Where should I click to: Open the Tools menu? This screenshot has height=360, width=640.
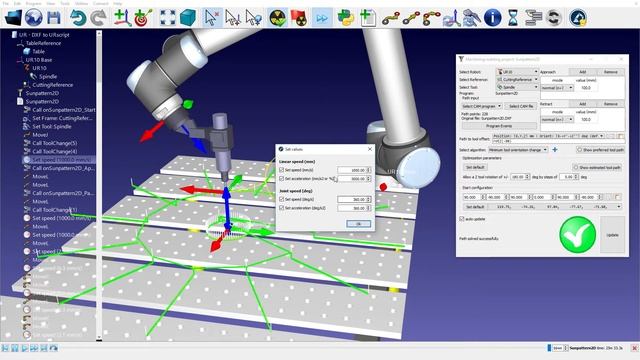tap(65, 3)
